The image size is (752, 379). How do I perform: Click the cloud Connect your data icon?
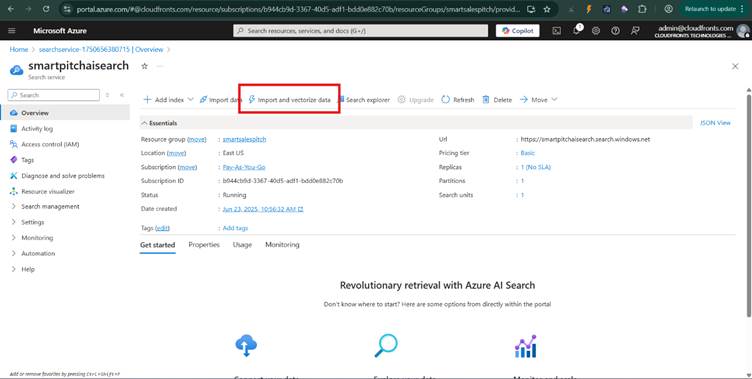coord(246,345)
